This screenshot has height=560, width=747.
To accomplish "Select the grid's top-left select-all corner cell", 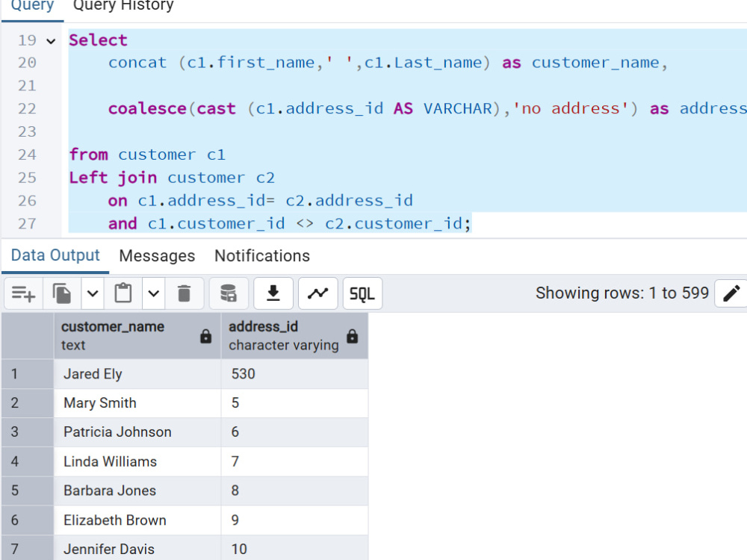I will click(x=28, y=336).
